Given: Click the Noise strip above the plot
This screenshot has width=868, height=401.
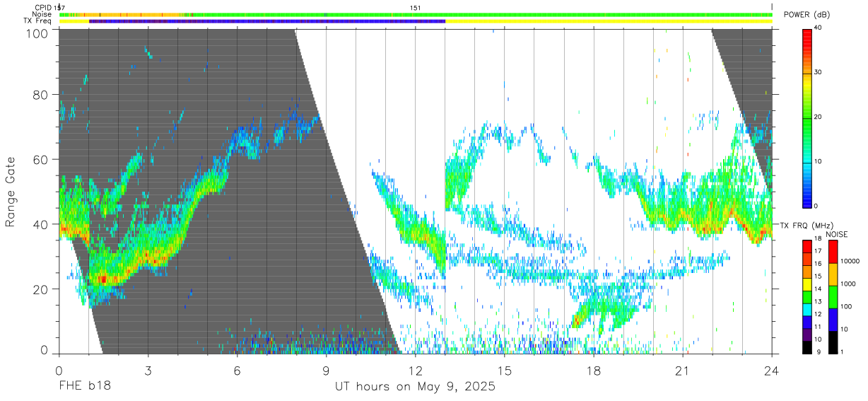Looking at the screenshot, I should pos(416,14).
